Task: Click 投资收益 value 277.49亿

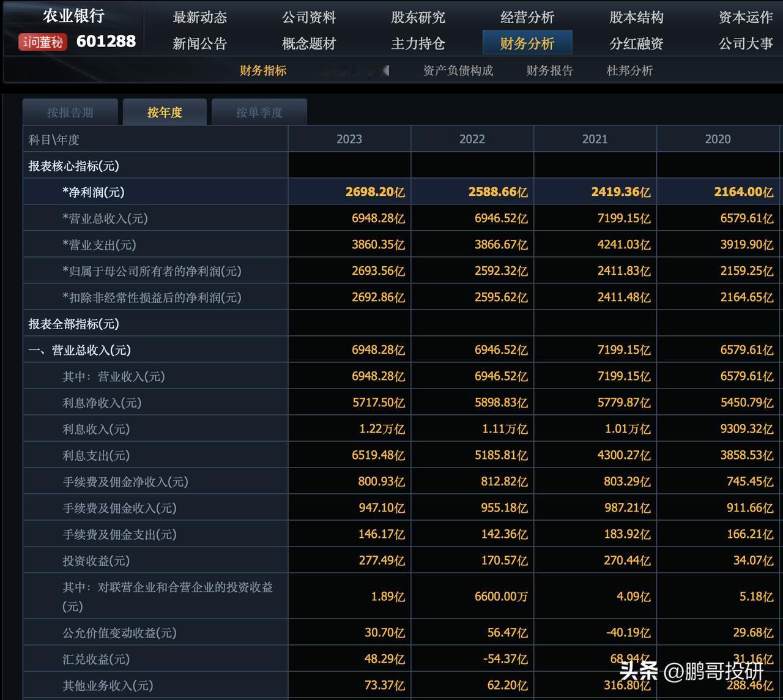Action: coord(381,560)
